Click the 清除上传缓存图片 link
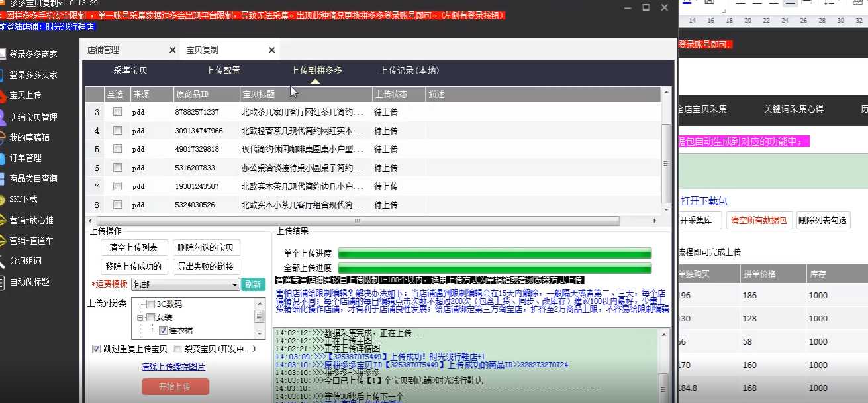Image resolution: width=868 pixels, height=403 pixels. [173, 367]
